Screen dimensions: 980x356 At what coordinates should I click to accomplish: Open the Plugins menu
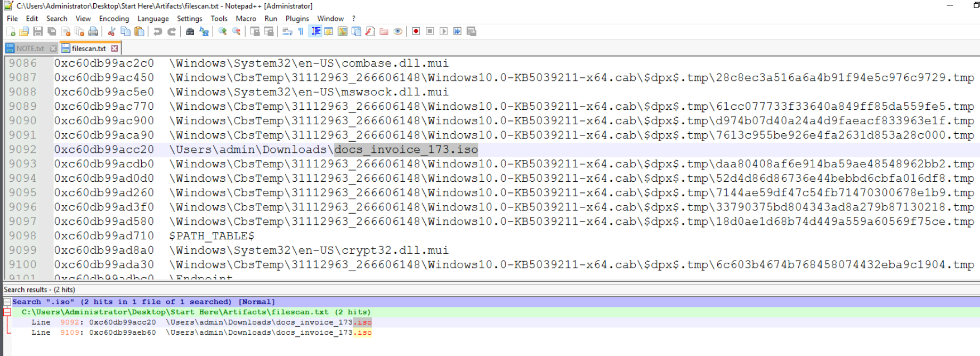297,19
